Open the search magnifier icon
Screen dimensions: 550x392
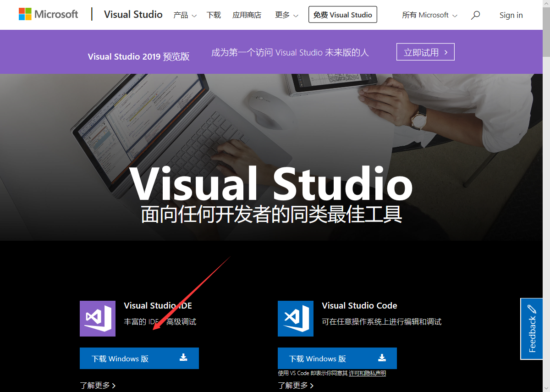(476, 15)
